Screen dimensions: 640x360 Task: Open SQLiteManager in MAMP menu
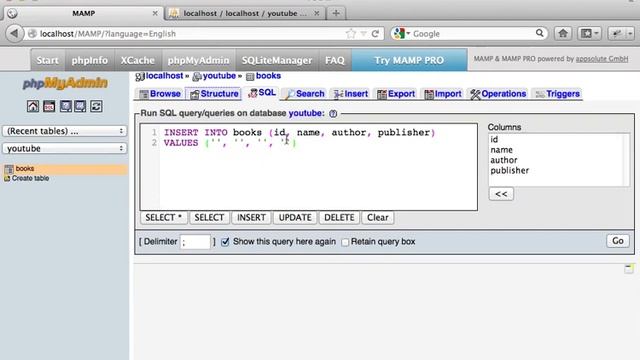277,60
